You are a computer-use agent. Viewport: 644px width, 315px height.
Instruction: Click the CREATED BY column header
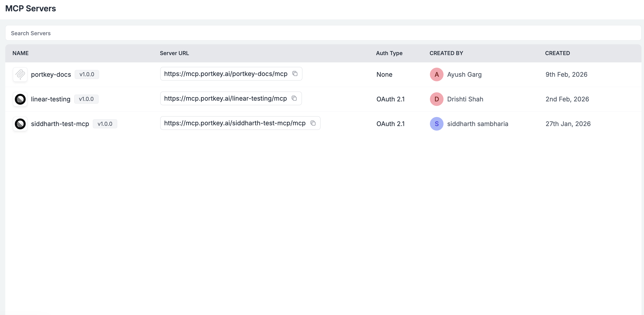446,53
